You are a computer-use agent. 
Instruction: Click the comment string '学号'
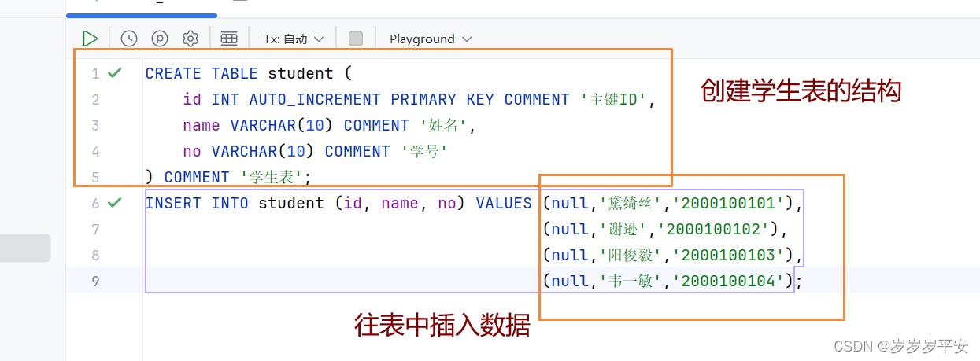[425, 151]
